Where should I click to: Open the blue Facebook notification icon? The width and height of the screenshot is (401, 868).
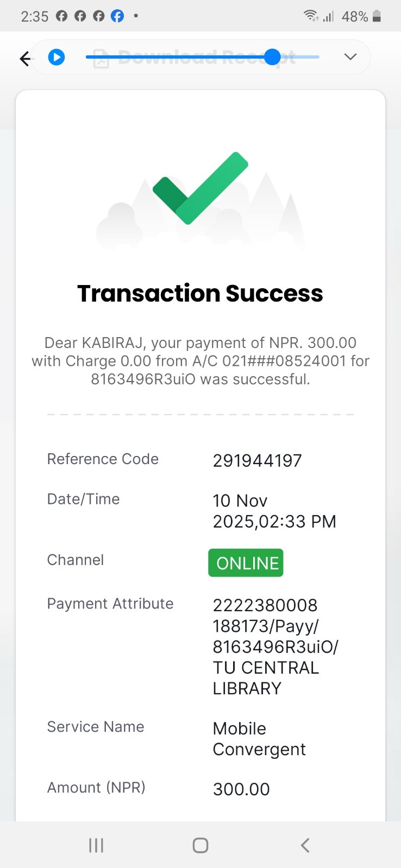pos(117,16)
